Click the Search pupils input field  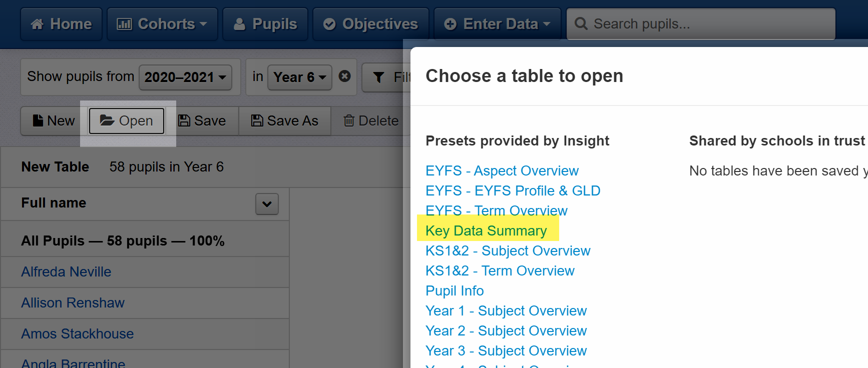coord(701,24)
